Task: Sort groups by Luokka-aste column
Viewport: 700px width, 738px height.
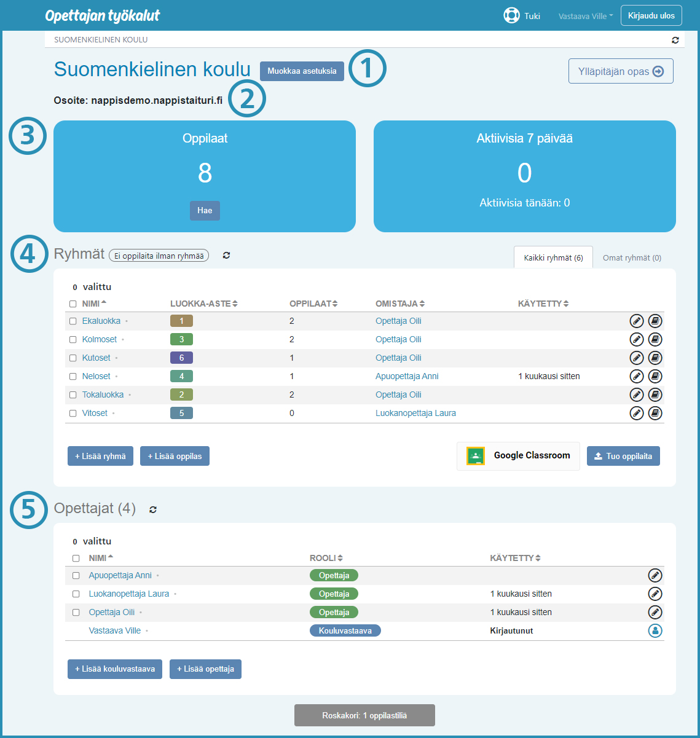Action: point(203,304)
